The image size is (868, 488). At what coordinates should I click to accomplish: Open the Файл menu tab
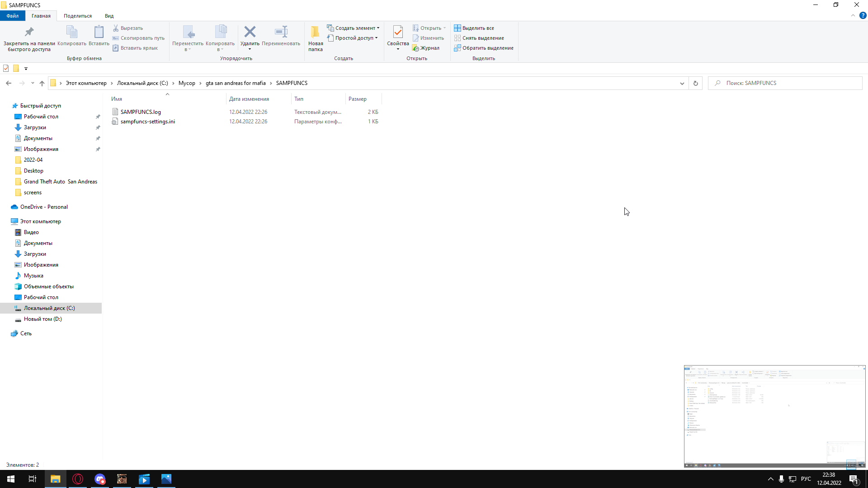pos(13,16)
